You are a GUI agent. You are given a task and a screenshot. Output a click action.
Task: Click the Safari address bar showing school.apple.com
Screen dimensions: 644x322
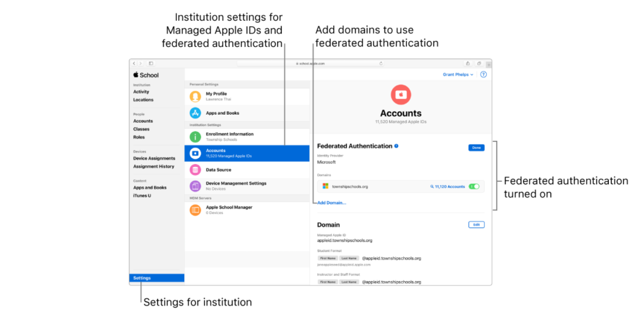point(310,63)
